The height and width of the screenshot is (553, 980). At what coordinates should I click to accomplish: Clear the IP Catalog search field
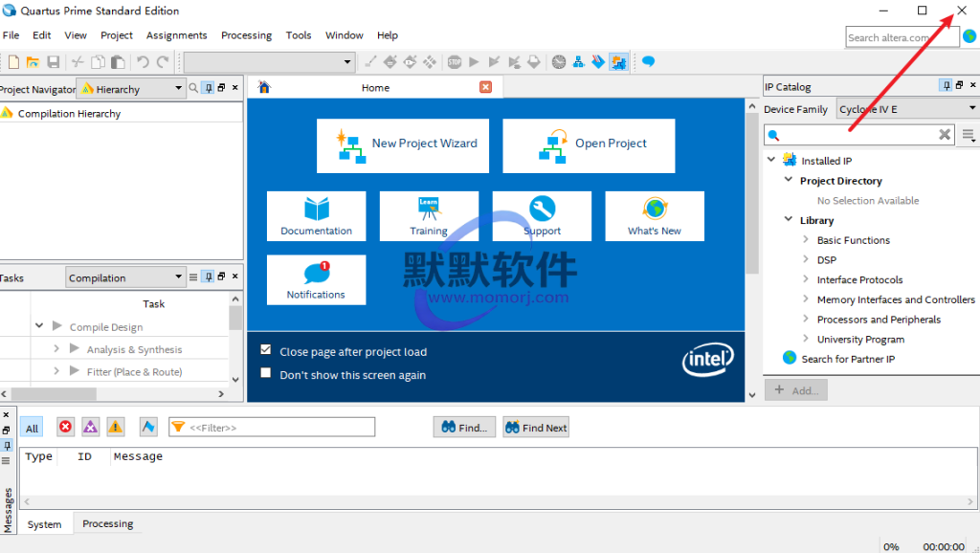point(945,134)
